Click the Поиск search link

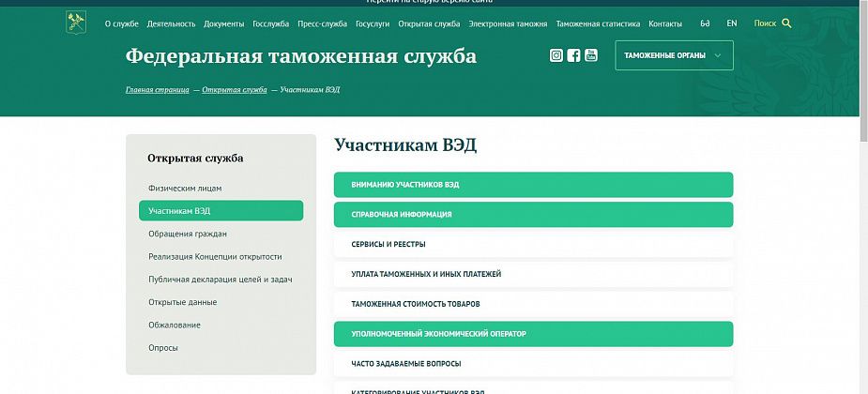pyautogui.click(x=765, y=23)
